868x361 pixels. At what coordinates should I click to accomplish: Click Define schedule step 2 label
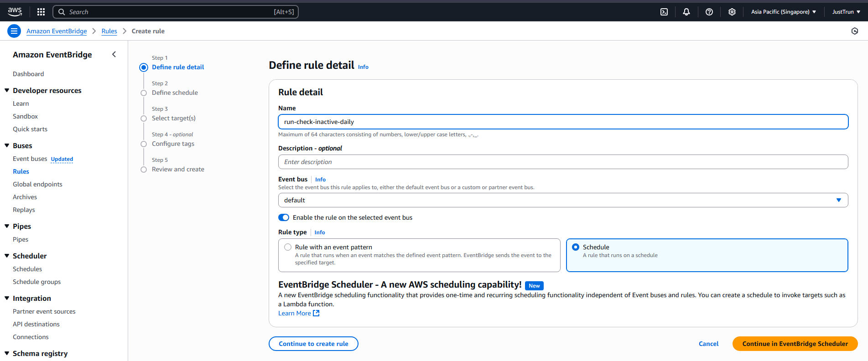coord(175,93)
